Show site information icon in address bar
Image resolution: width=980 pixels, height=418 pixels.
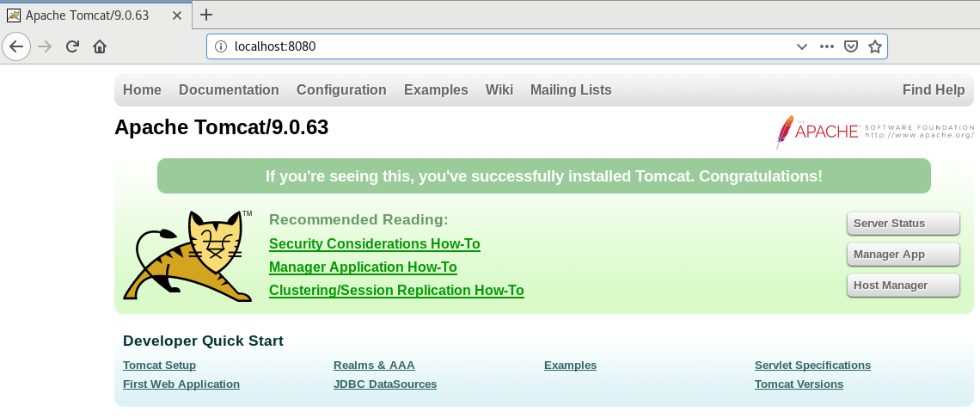click(x=220, y=46)
